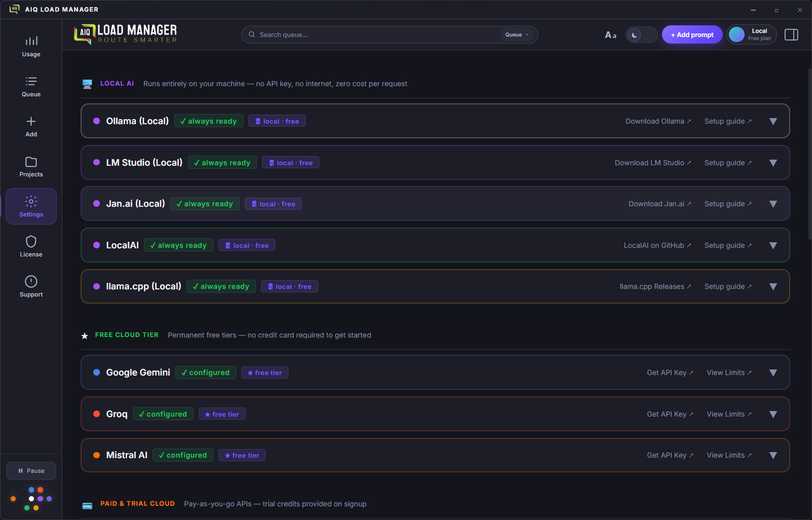Click Google Gemini configured badge
The image size is (812, 520).
pyautogui.click(x=206, y=373)
